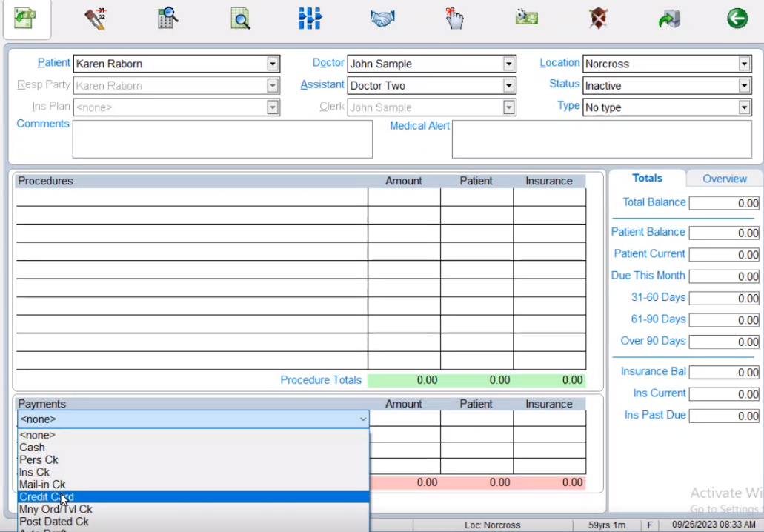Click the money bills toolbar icon
764x532 pixels.
click(x=527, y=18)
